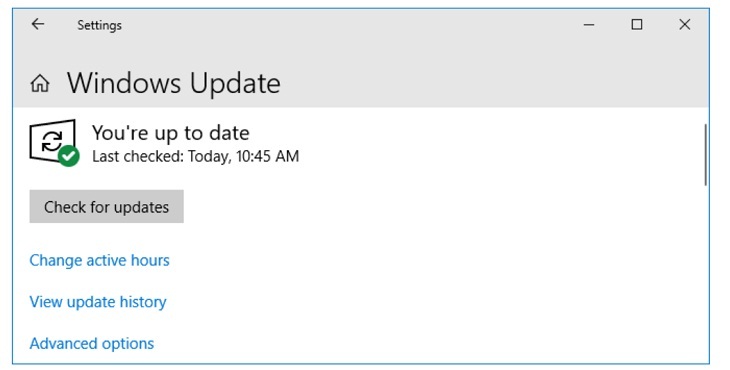The width and height of the screenshot is (730, 370).
Task: Open the View update history link
Action: point(98,302)
